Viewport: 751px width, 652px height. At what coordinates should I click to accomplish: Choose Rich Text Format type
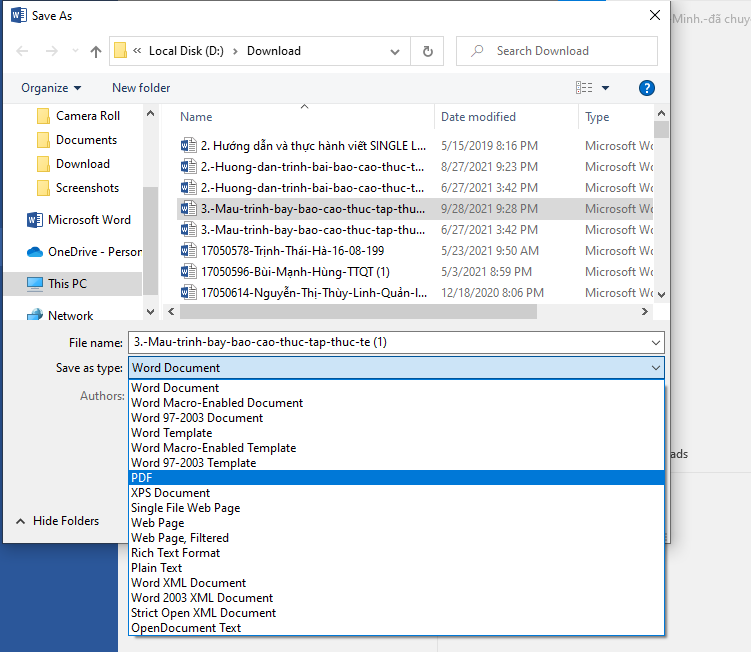point(397,553)
